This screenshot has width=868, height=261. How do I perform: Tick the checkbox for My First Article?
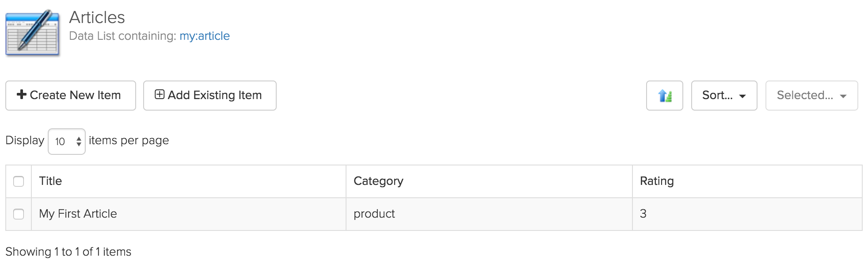pos(19,214)
